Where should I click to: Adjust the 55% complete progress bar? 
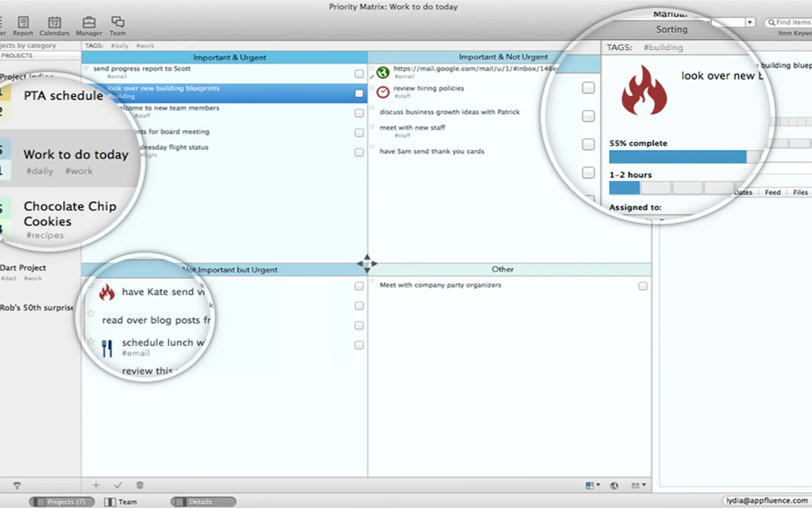(x=685, y=157)
